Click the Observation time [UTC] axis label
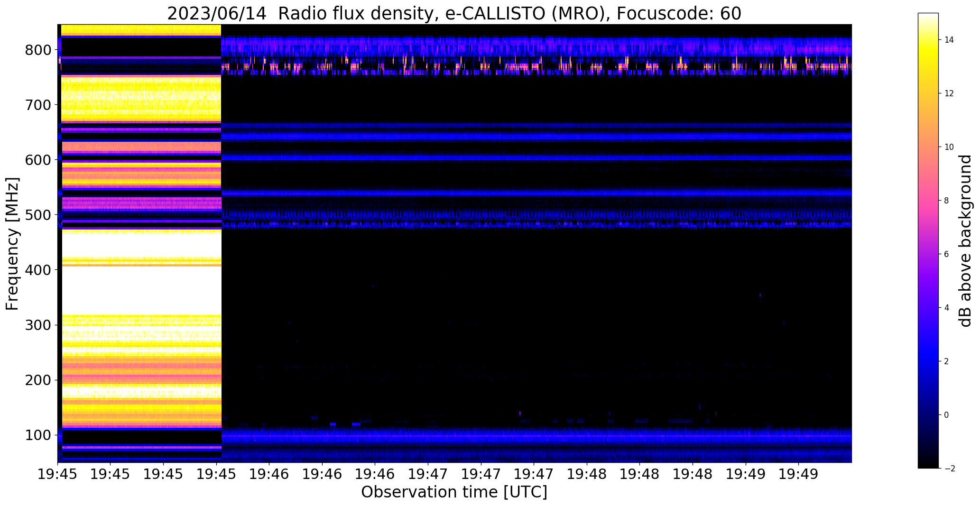 pyautogui.click(x=454, y=492)
